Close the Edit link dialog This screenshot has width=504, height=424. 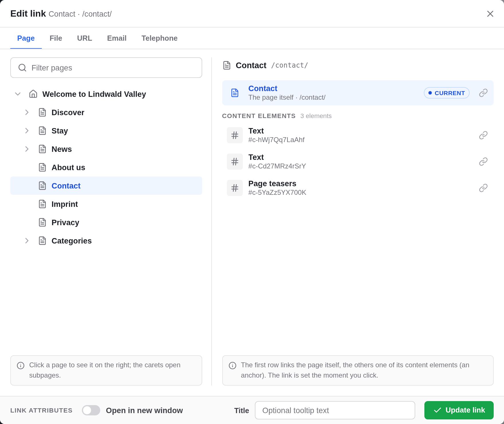[490, 14]
